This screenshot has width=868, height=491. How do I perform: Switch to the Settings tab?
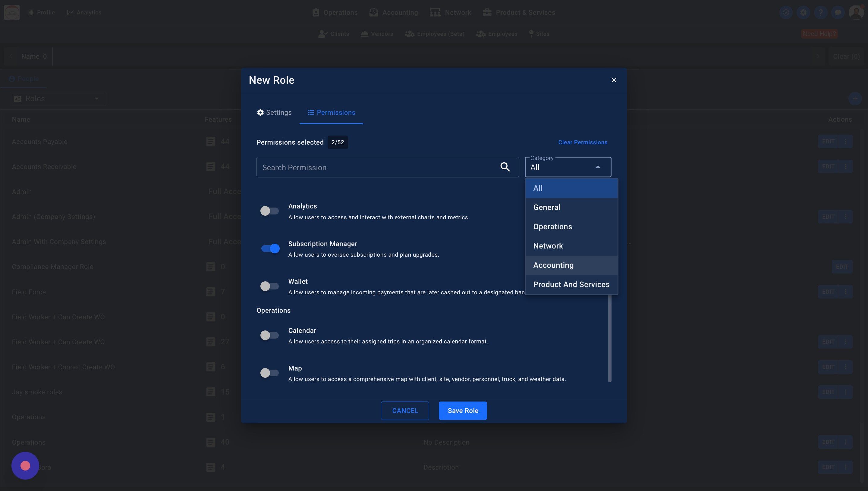point(274,113)
